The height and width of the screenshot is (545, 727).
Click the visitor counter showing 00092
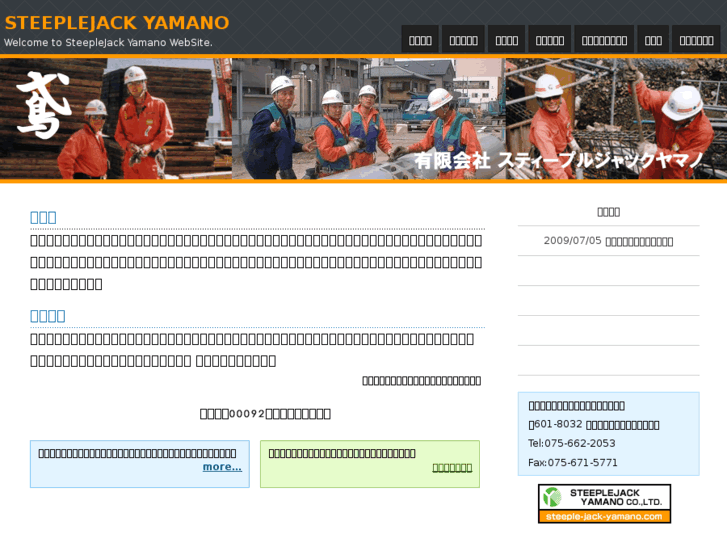[x=265, y=414]
